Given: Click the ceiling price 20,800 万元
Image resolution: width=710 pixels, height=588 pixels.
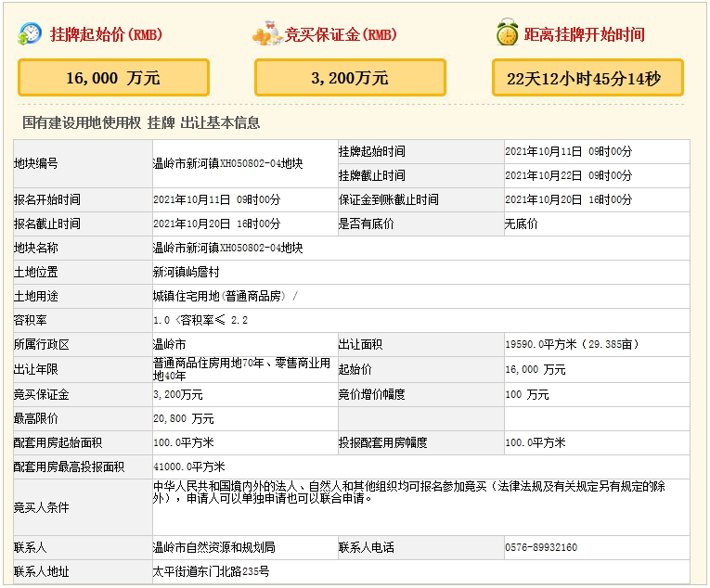Looking at the screenshot, I should (184, 418).
